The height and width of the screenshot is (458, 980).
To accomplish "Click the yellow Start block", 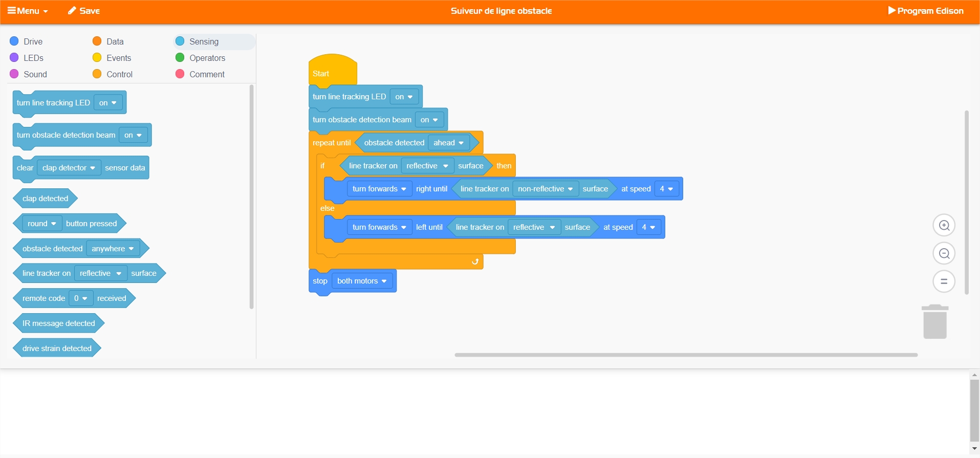I will pos(328,71).
